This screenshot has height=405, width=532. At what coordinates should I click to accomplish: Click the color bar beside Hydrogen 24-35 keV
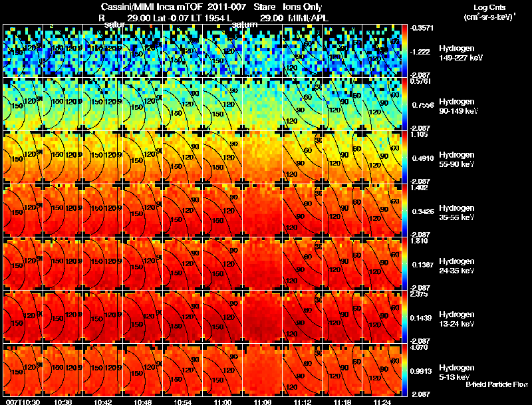[404, 264]
